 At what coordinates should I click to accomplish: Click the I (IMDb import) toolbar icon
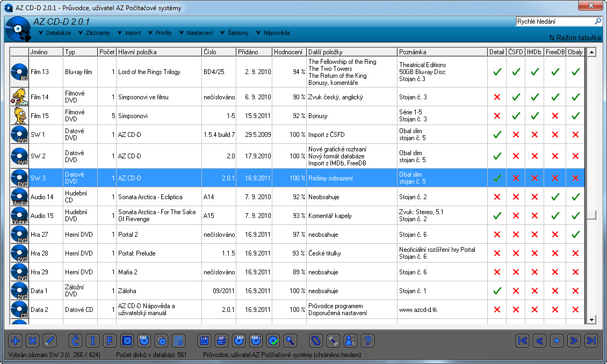pyautogui.click(x=92, y=341)
